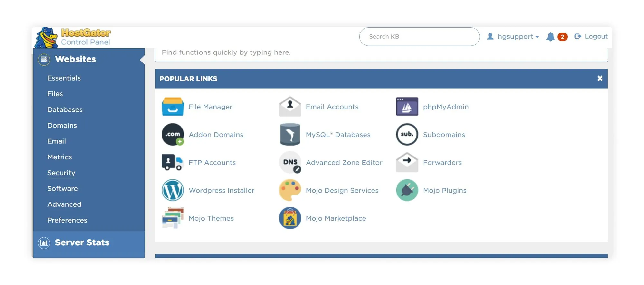Click the POPULAR LINKS panel heading
Image resolution: width=644 pixels, height=285 pixels.
point(188,79)
